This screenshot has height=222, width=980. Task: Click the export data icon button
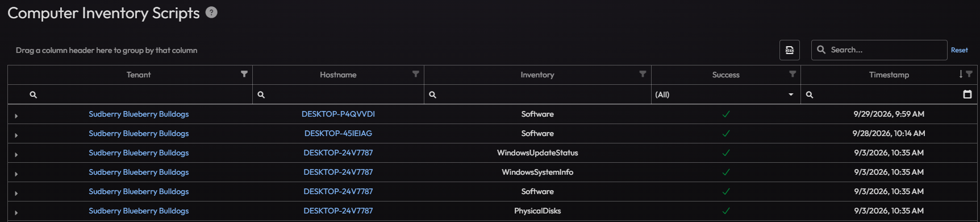tap(790, 50)
